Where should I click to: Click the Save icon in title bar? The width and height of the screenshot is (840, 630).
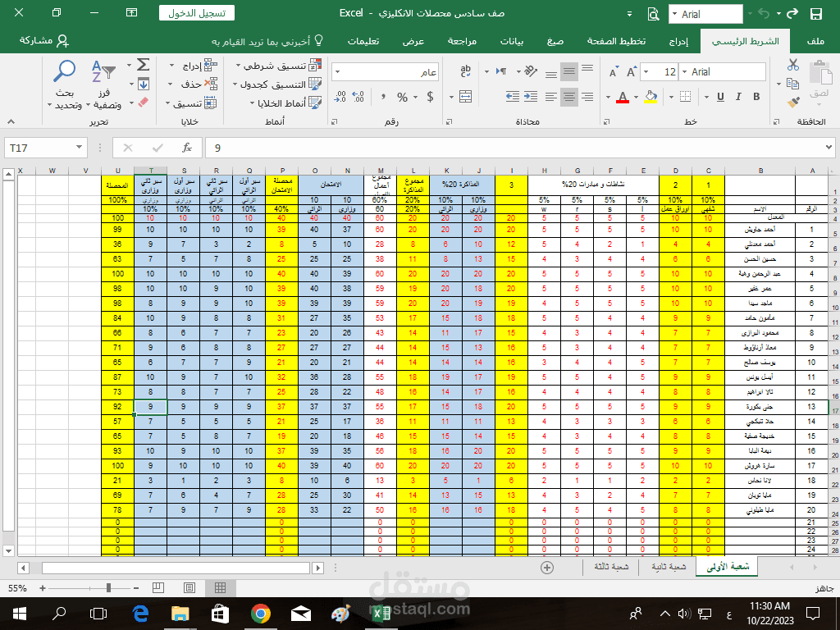tap(815, 14)
